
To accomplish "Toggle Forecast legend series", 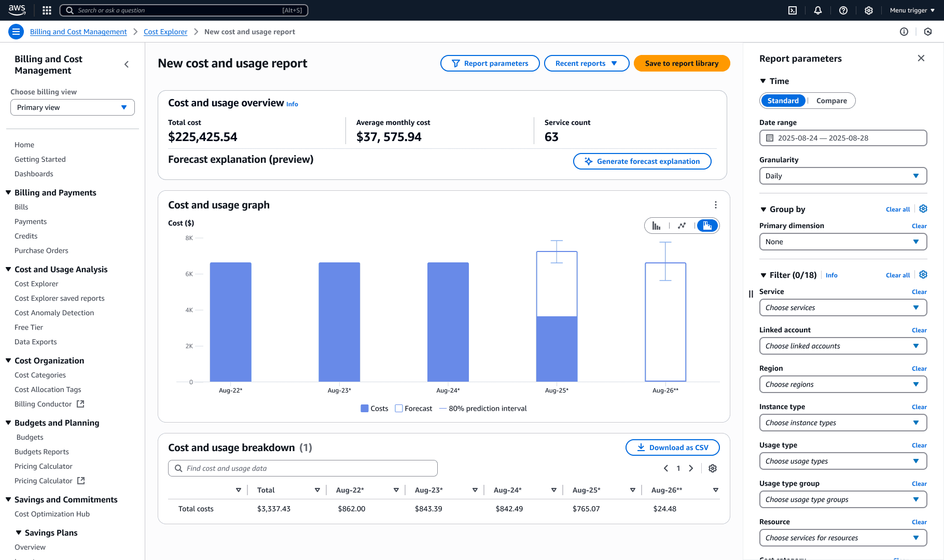I will coord(413,409).
